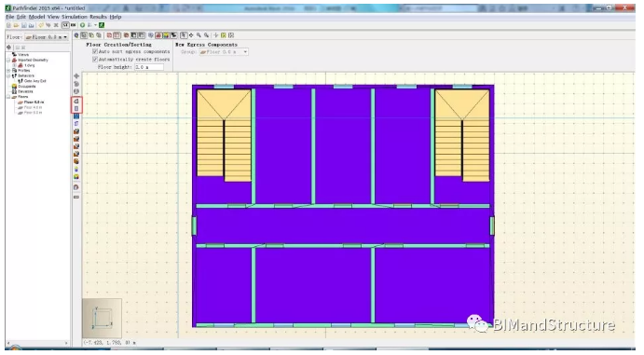Click the Floor height input field
Screen dimensions: 644x355
pos(149,67)
